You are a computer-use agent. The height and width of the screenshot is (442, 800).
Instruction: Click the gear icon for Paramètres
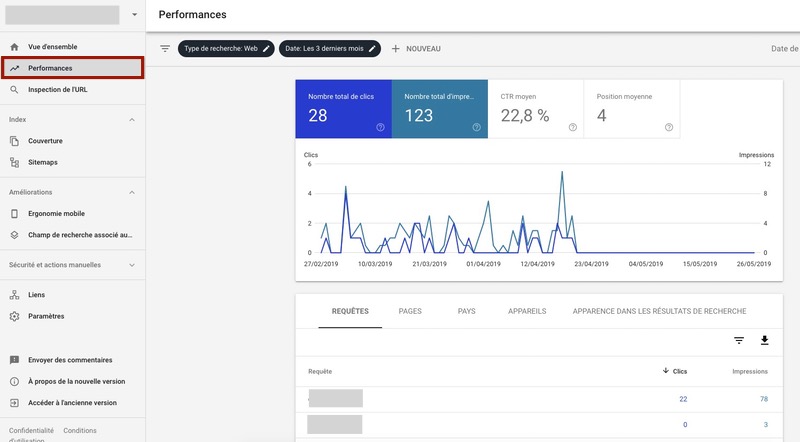[x=14, y=316]
